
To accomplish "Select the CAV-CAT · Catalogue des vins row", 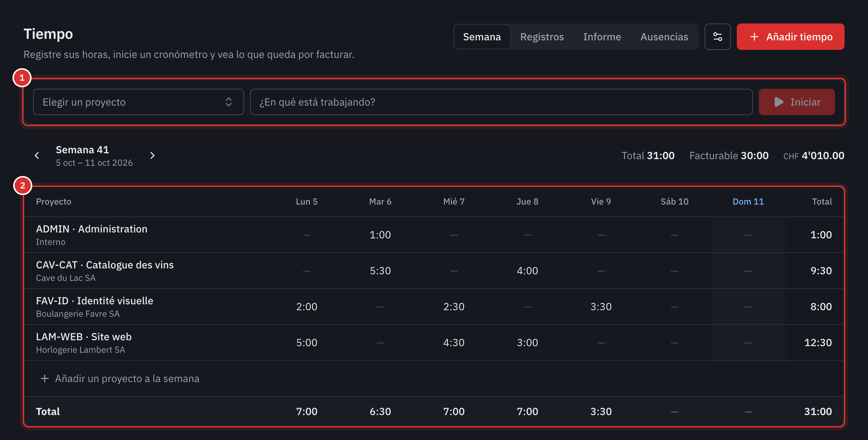I will point(434,271).
